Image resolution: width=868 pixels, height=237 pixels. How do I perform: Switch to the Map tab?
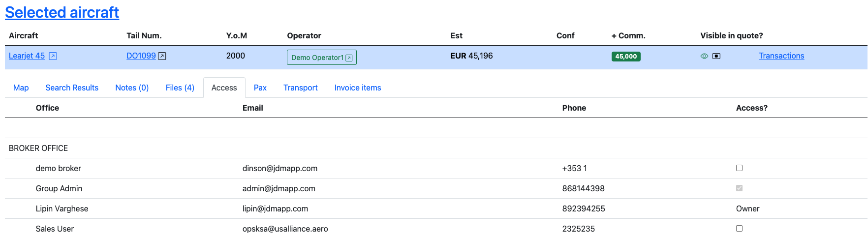pyautogui.click(x=21, y=88)
